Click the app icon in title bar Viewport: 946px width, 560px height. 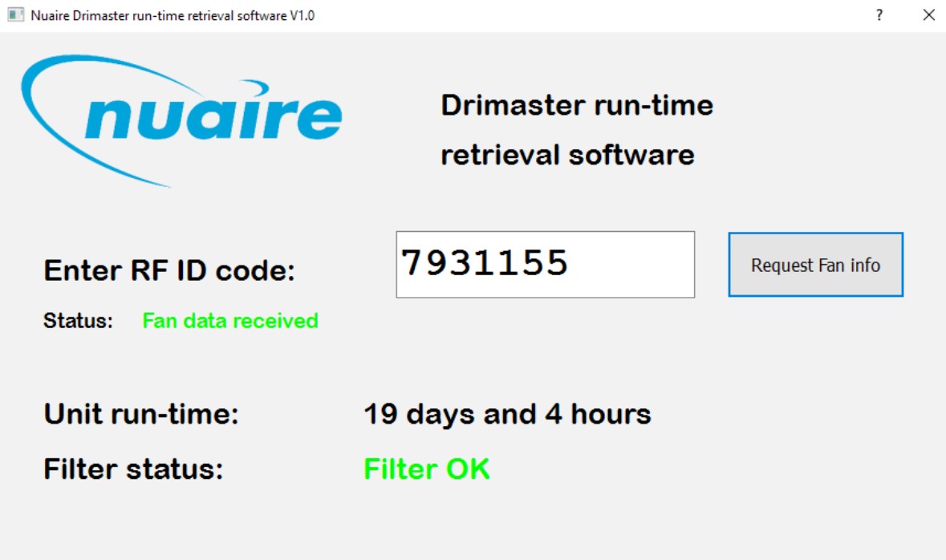pos(15,15)
